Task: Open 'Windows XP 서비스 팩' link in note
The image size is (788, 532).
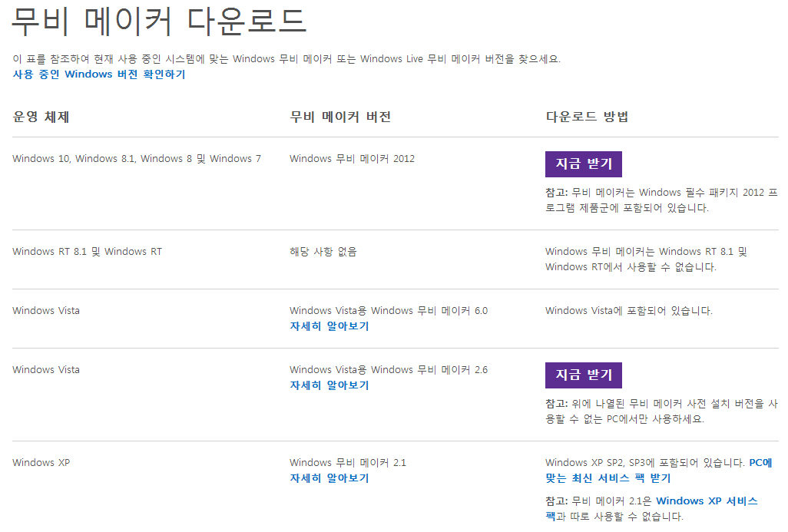Action: click(x=652, y=508)
